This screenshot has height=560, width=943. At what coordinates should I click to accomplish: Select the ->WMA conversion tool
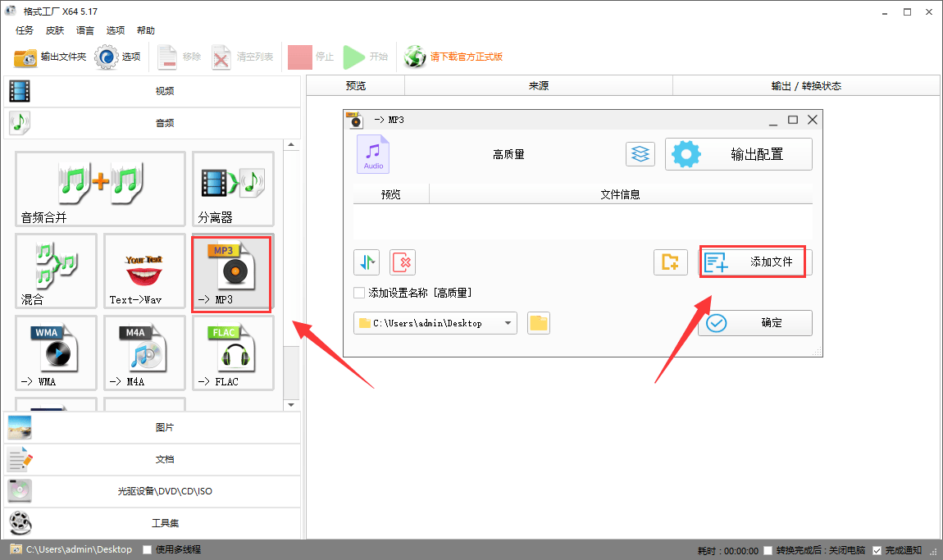[x=56, y=353]
